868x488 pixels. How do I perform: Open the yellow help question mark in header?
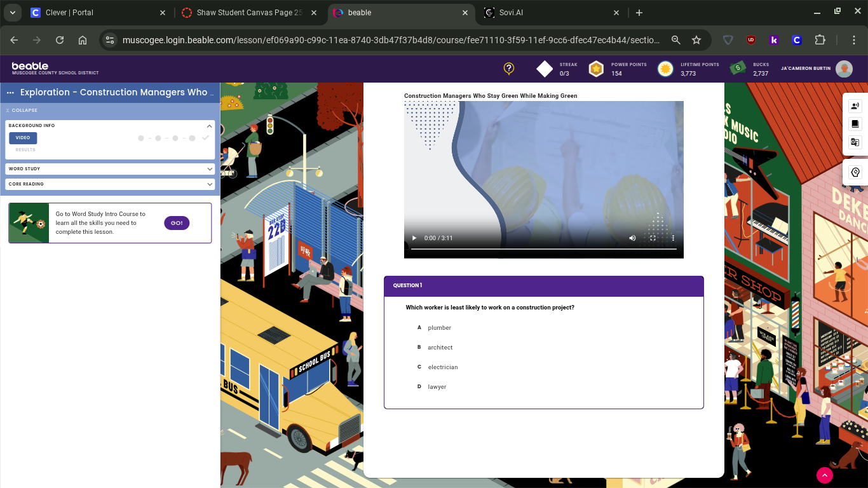[x=508, y=69]
